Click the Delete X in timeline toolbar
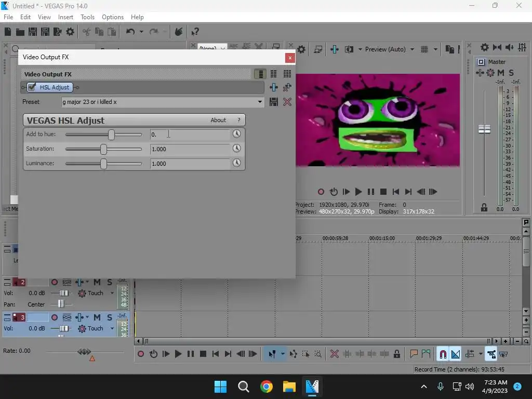 335,354
